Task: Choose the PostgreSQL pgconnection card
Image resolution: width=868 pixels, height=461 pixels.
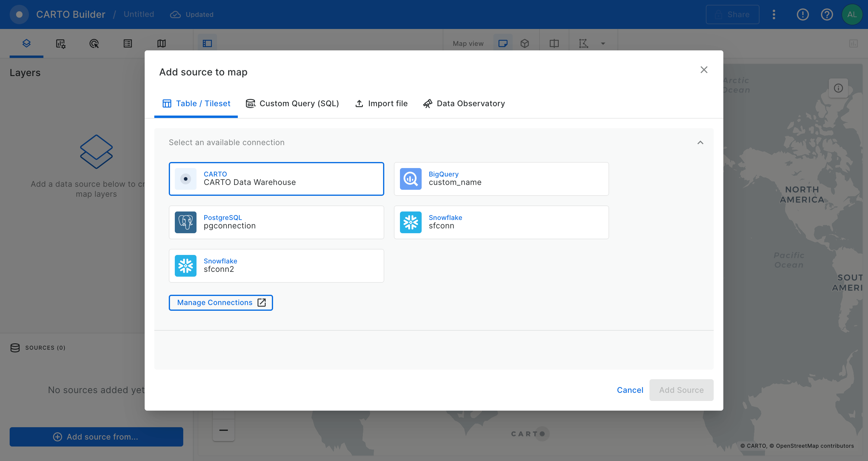Action: point(276,222)
